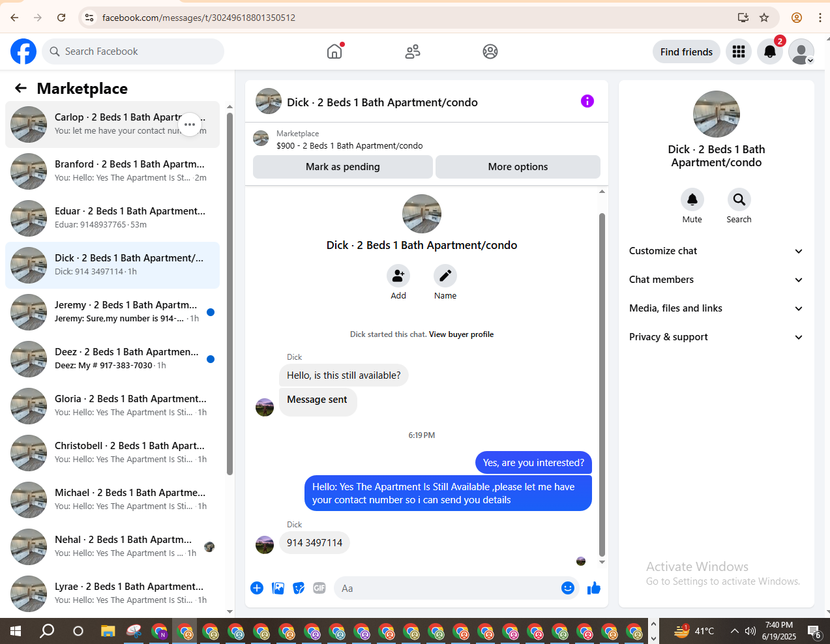Edit the chat name with pencil icon
This screenshot has height=644, width=830.
(445, 276)
